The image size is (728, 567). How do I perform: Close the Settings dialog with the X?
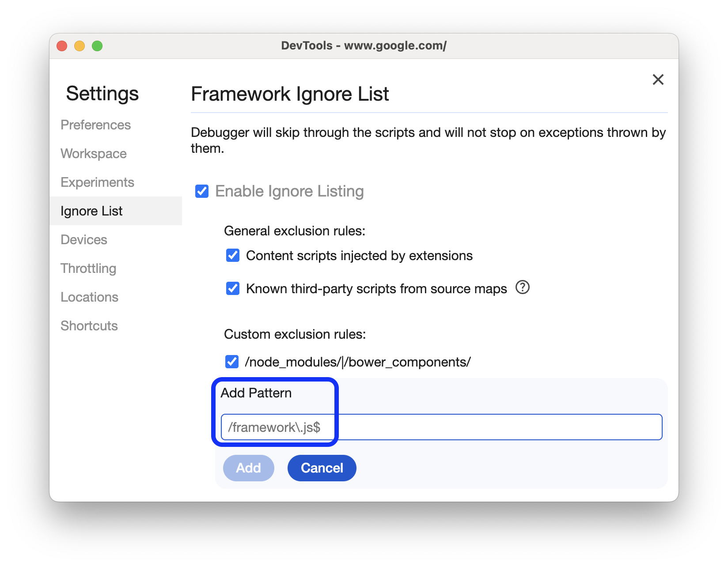(658, 79)
